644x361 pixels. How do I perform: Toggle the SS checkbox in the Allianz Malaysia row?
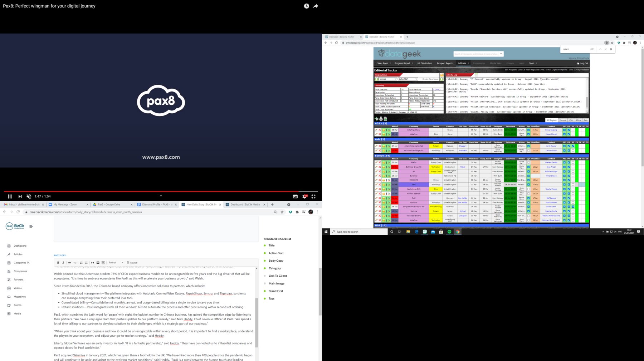[573, 146]
